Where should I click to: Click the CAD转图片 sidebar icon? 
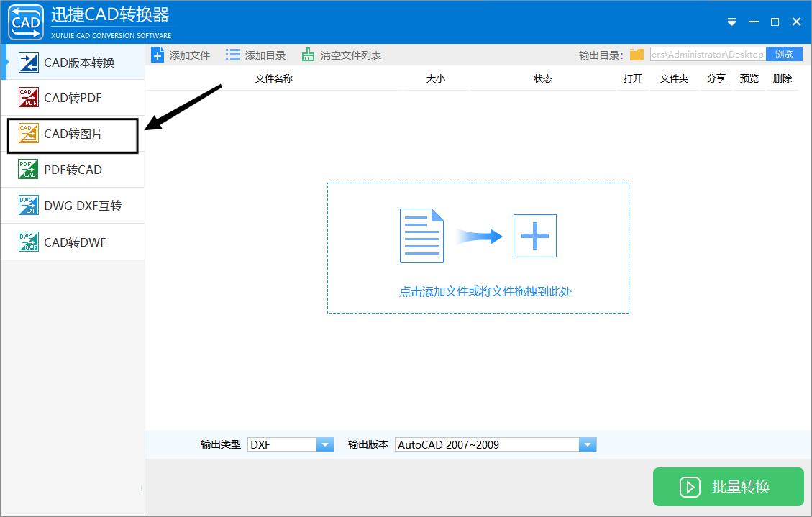coord(30,134)
